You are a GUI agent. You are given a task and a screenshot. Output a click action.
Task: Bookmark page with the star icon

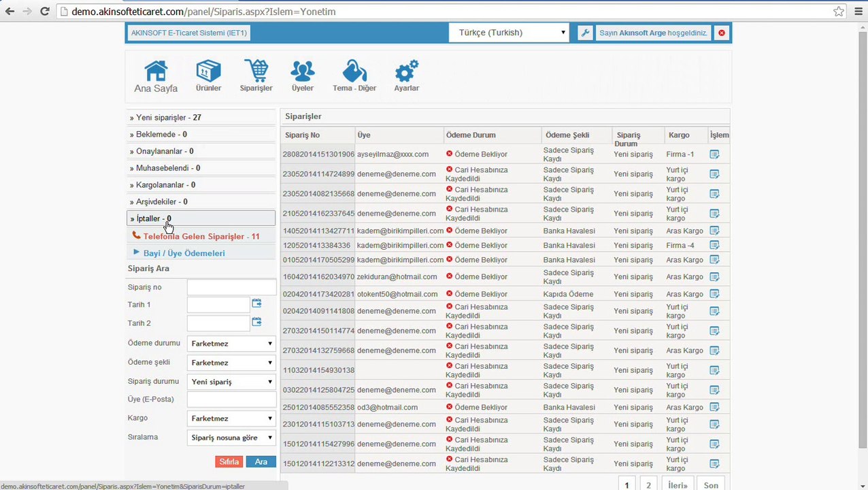839,12
